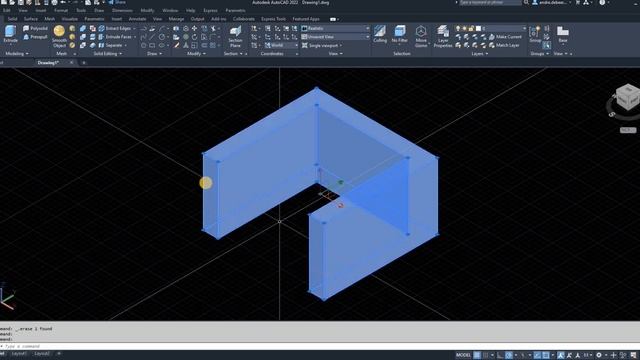Click the Rotate tool in Modify panel
Viewport: 640px width, 360px height.
pos(194,37)
